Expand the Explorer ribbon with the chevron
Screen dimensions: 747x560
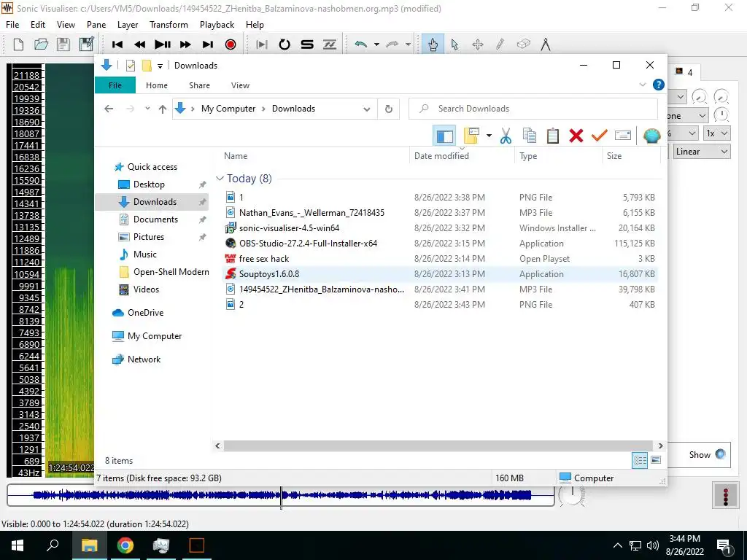pyautogui.click(x=642, y=85)
